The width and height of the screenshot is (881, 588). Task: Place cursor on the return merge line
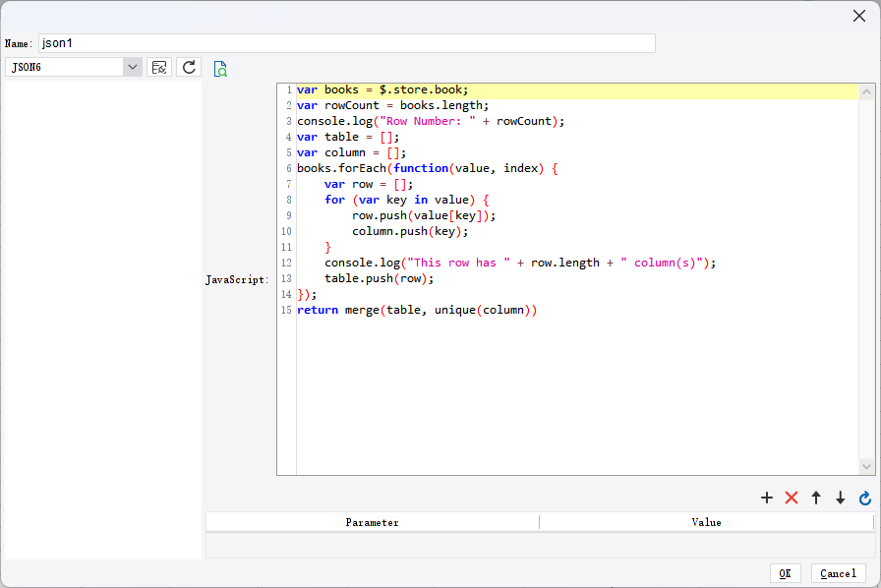[x=417, y=310]
